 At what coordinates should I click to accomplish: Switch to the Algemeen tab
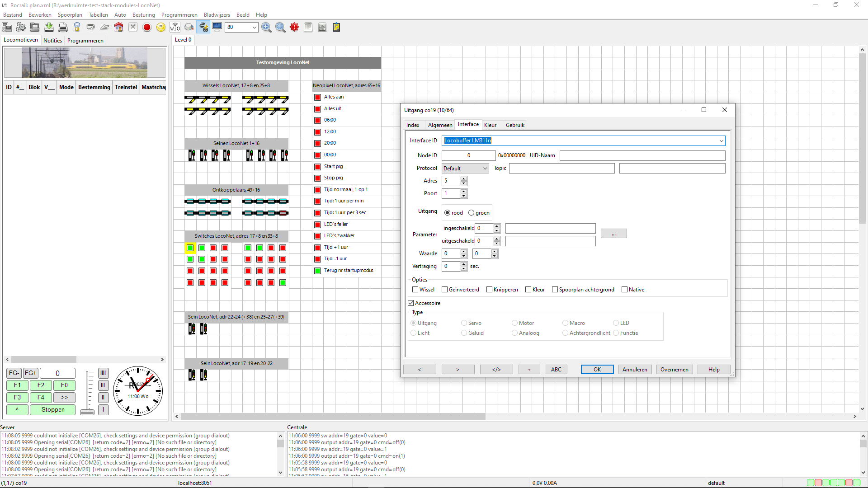pyautogui.click(x=440, y=125)
